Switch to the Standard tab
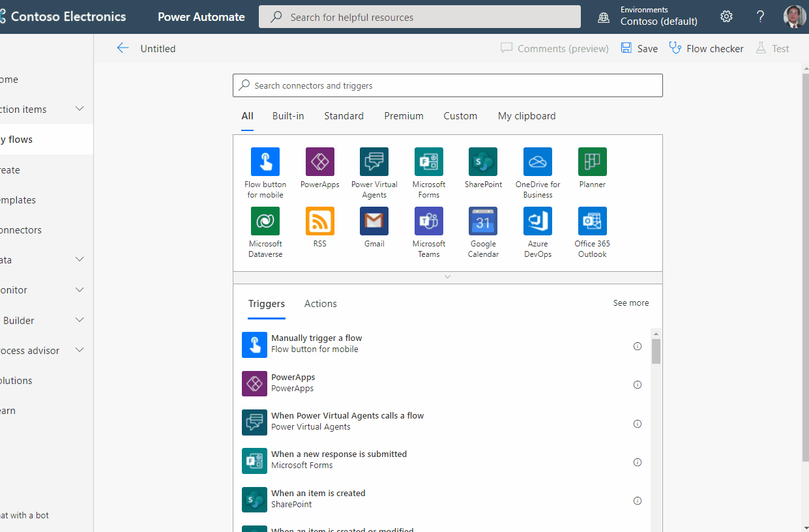The height and width of the screenshot is (532, 809). (344, 116)
